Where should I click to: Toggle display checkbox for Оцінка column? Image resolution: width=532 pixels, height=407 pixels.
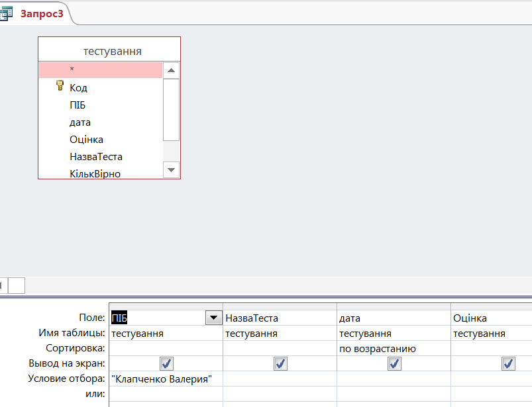tap(508, 363)
